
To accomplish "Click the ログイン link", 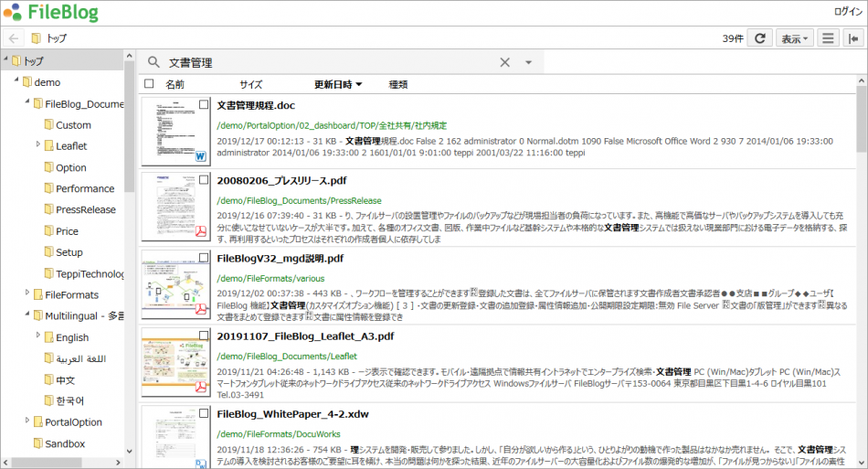I will pos(847,12).
